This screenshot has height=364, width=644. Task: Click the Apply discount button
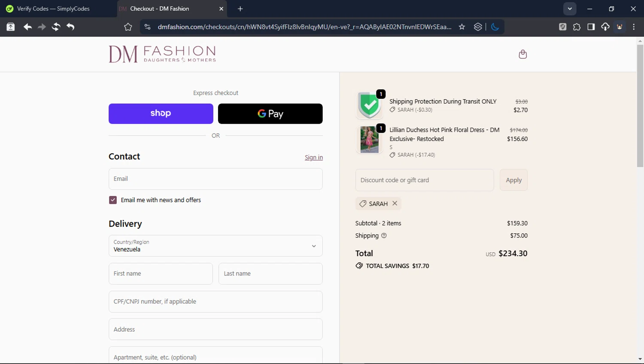(514, 180)
